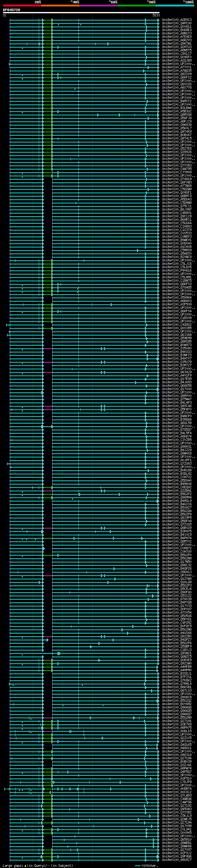
Task: Open hit UniRef100_Q1ZYW4
Action: click(x=177, y=579)
